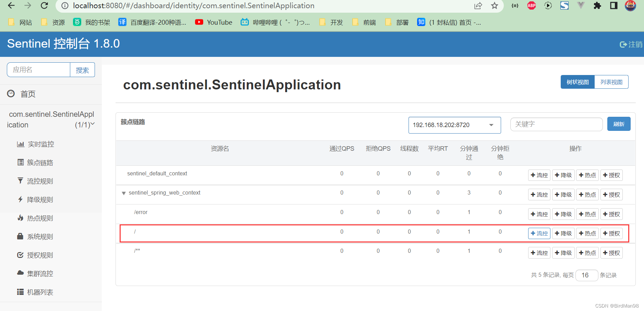Viewport: 644px width, 311px height.
Task: Add 授权 rule for /** resource
Action: click(x=611, y=253)
